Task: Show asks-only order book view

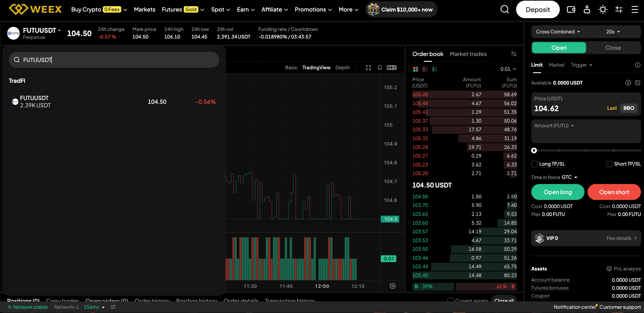Action: point(425,69)
